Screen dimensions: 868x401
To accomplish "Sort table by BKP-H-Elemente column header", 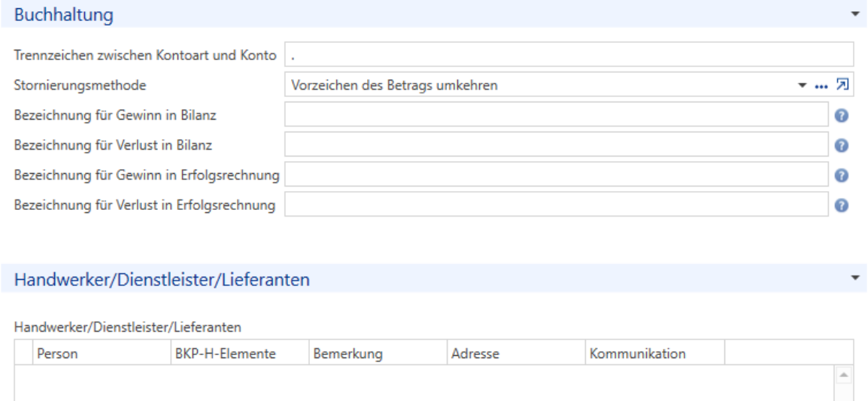I will tap(240, 353).
